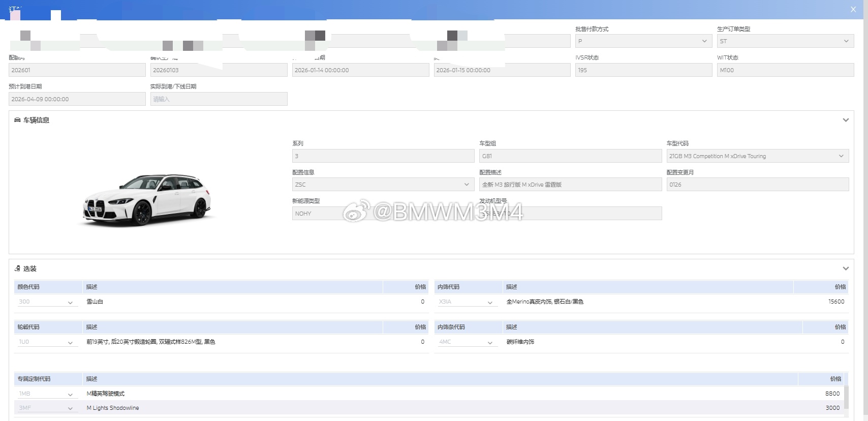Click the 车型组 field showing G81
The width and height of the screenshot is (868, 421).
coord(570,156)
